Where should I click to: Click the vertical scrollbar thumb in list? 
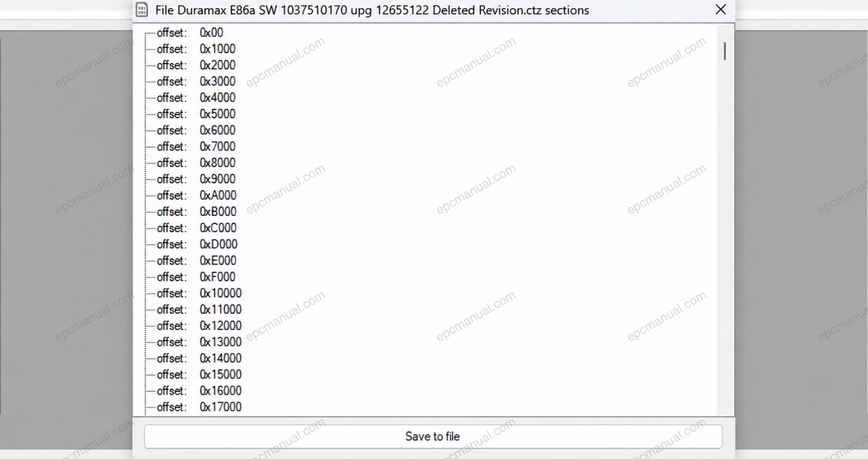pyautogui.click(x=724, y=51)
